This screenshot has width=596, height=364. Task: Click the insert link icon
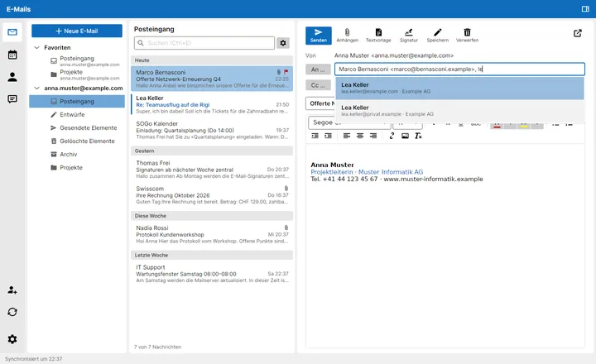tap(392, 136)
